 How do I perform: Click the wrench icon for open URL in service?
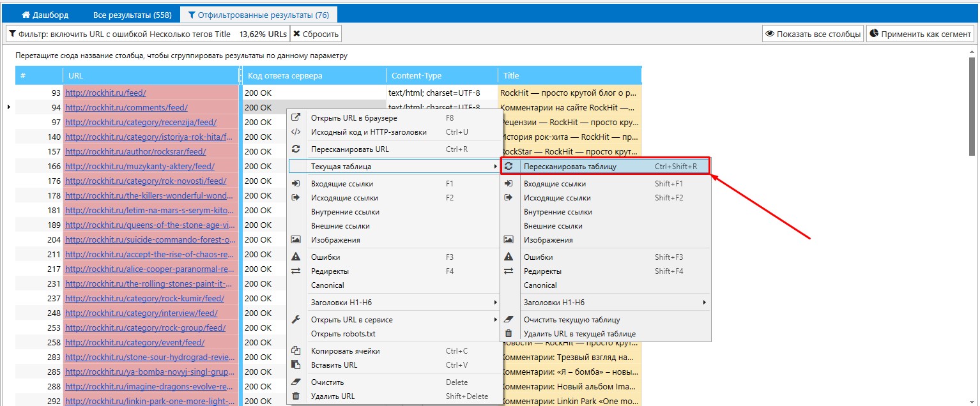296,320
